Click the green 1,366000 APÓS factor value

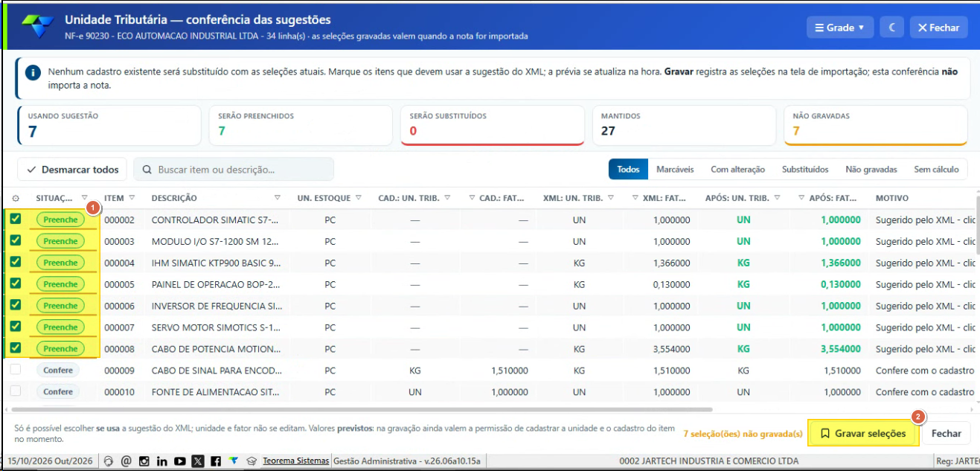coord(841,263)
